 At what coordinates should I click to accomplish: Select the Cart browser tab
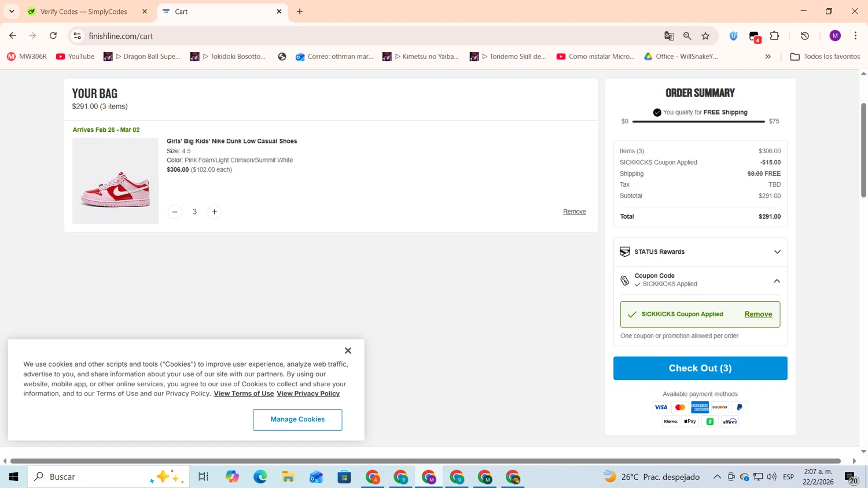click(223, 12)
